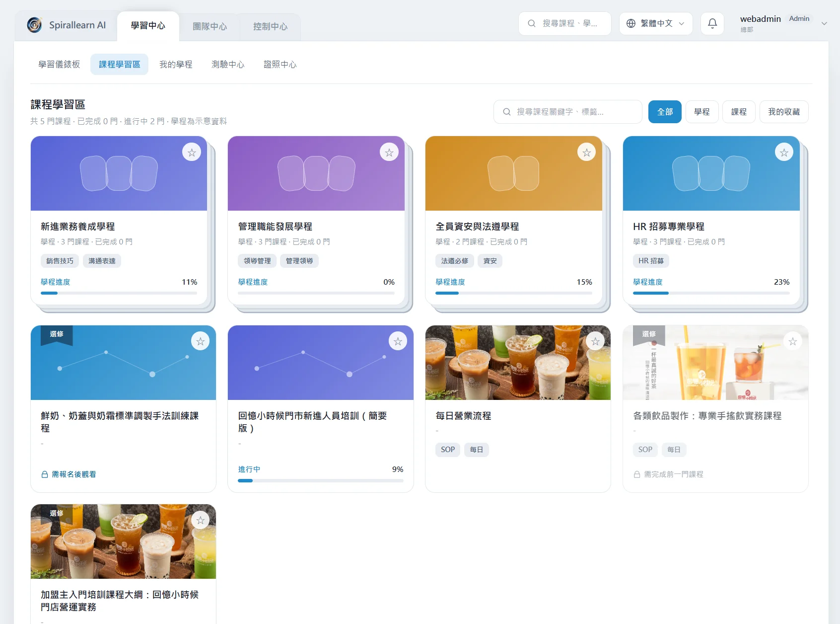
Task: Click lock icon next to 需完成前一門課程
Action: click(637, 474)
